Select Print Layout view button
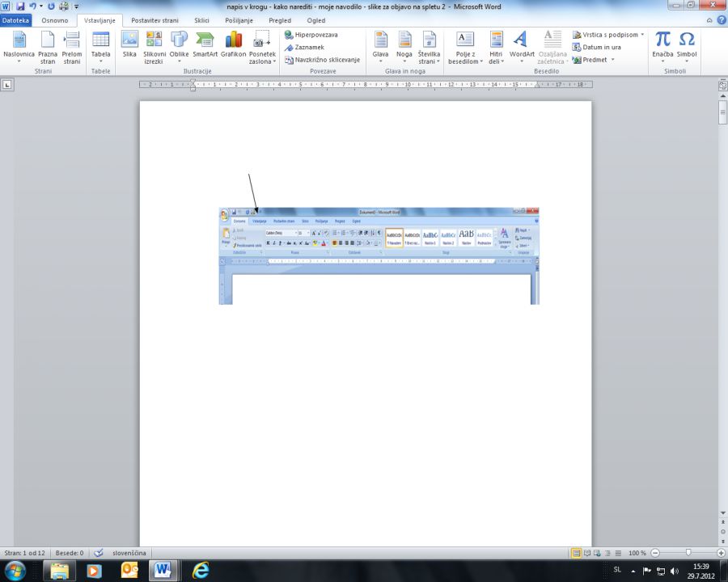 [576, 553]
